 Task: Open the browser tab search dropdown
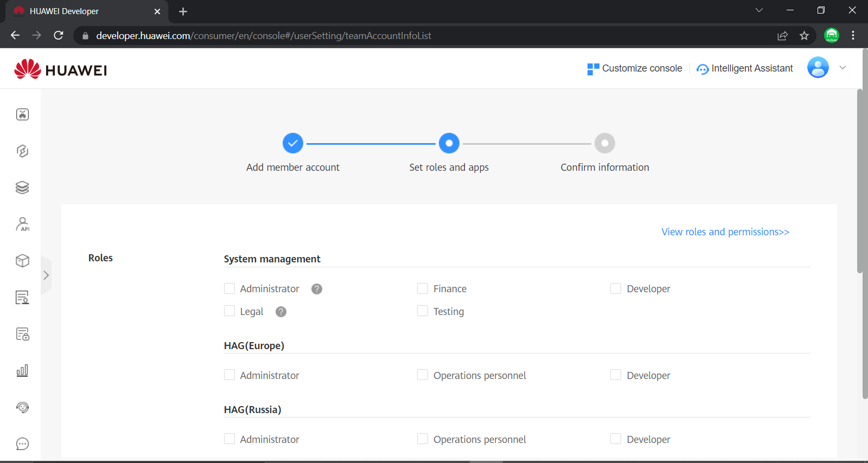pyautogui.click(x=759, y=10)
